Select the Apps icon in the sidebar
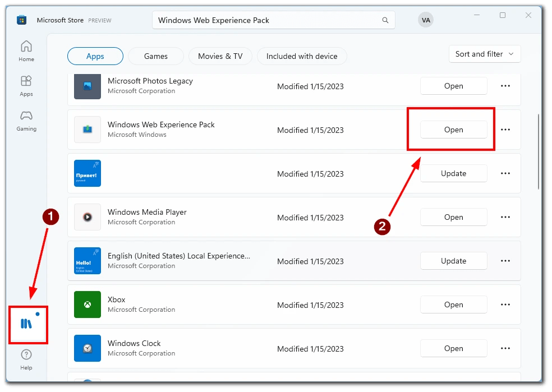The width and height of the screenshot is (552, 392). tap(26, 85)
